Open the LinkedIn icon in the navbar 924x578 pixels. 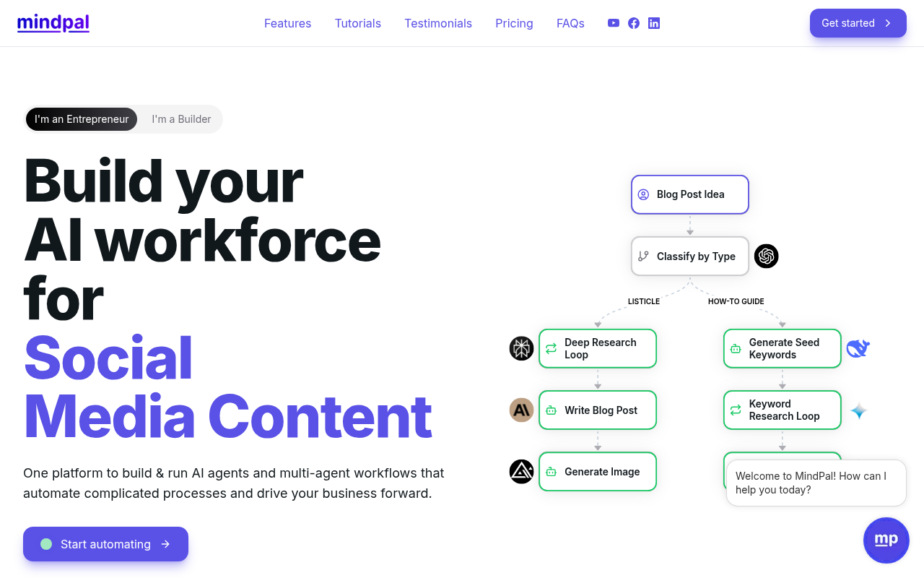coord(653,22)
